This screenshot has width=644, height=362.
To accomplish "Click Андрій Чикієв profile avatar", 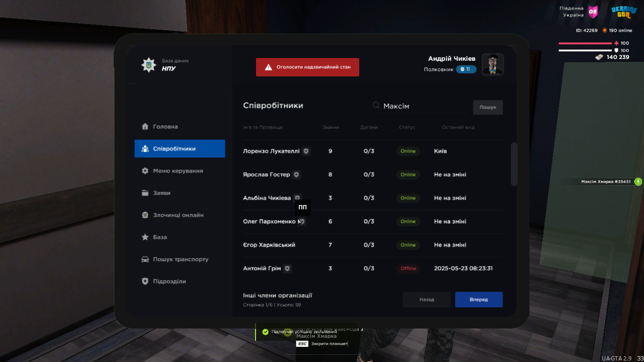I will 493,64.
